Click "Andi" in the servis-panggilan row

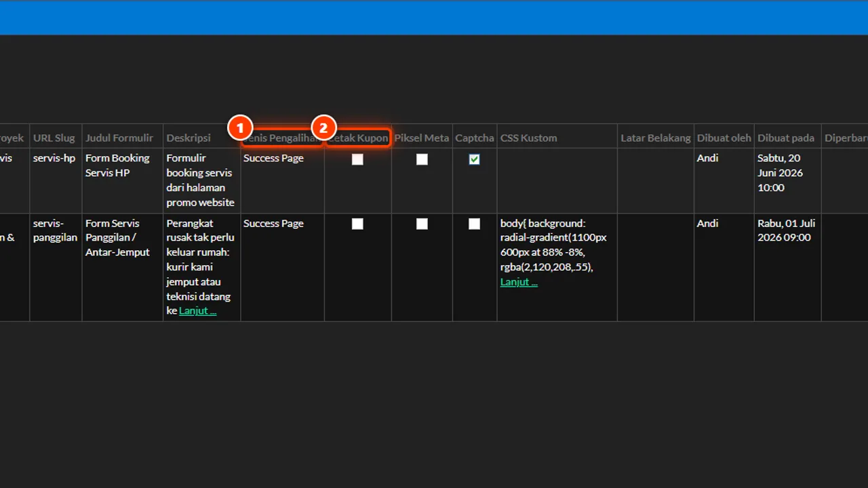(707, 223)
